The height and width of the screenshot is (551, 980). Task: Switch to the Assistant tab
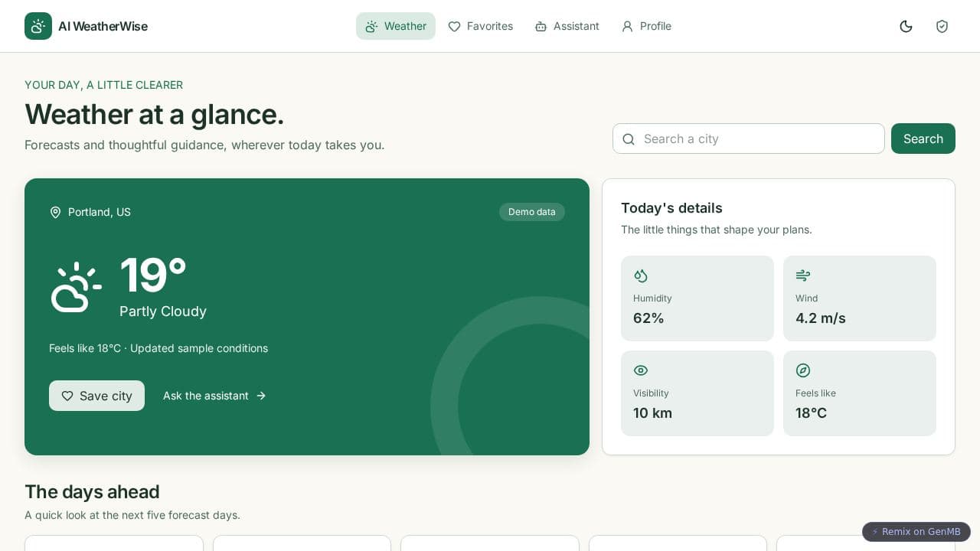[x=567, y=26]
